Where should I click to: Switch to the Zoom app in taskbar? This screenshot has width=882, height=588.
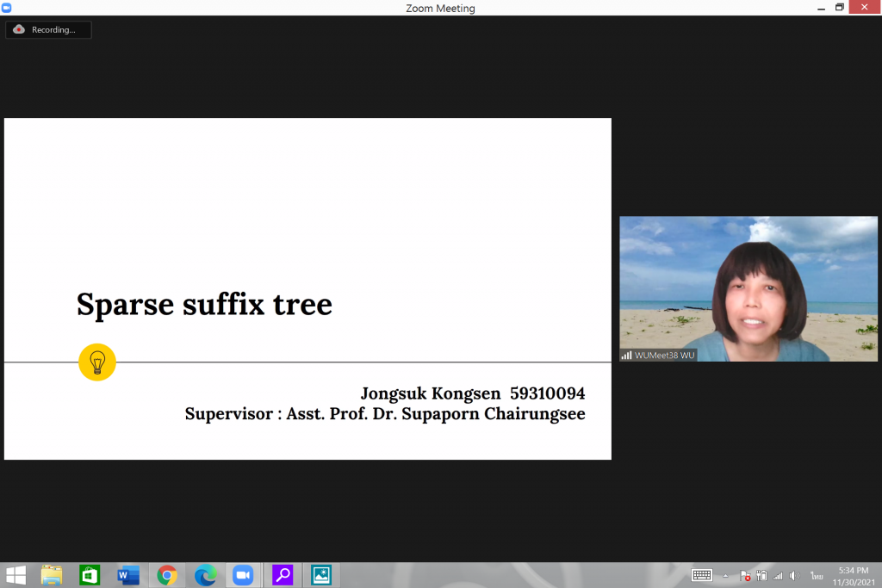click(243, 575)
